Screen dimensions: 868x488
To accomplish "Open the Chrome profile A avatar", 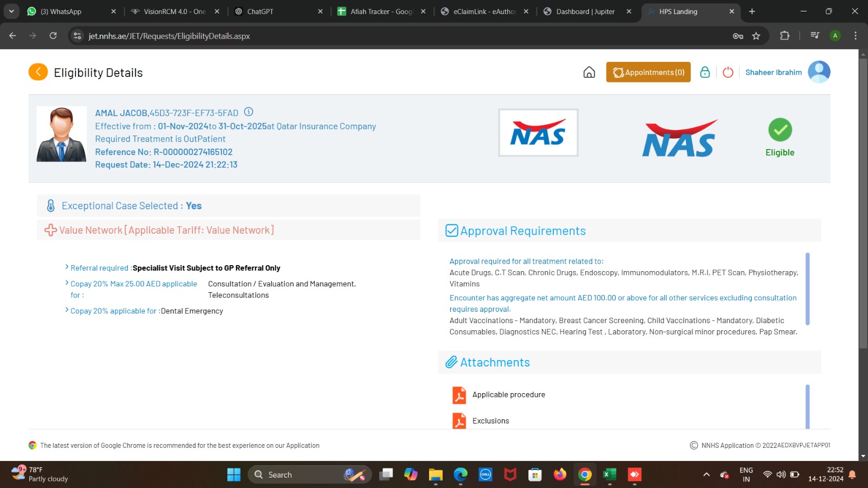I will (x=835, y=36).
